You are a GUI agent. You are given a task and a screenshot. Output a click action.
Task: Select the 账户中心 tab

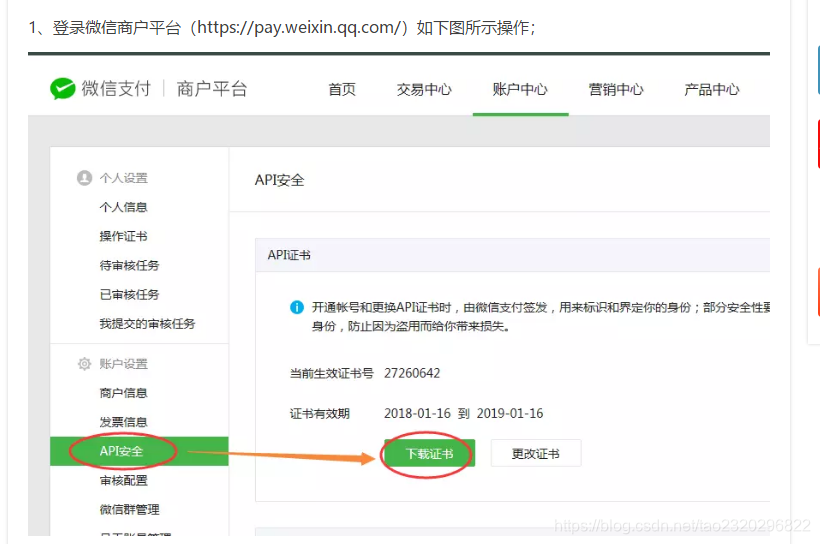[520, 89]
